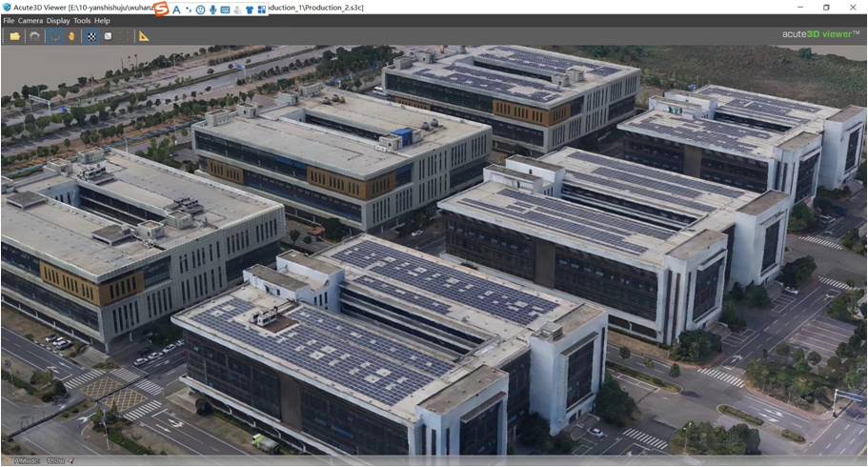
Task: Click the Sogou soft keyboard icon
Action: tap(225, 9)
